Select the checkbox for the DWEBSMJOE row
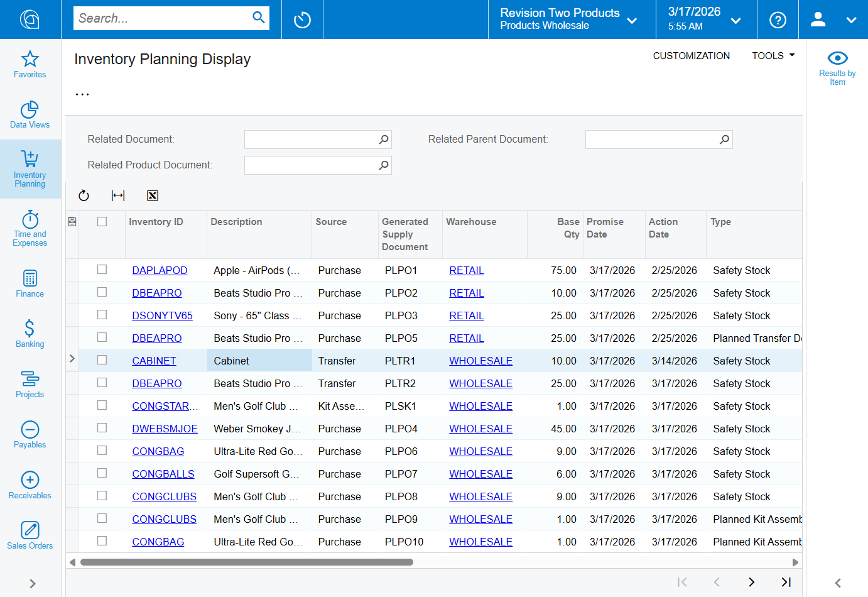Image resolution: width=868 pixels, height=597 pixels. point(102,428)
